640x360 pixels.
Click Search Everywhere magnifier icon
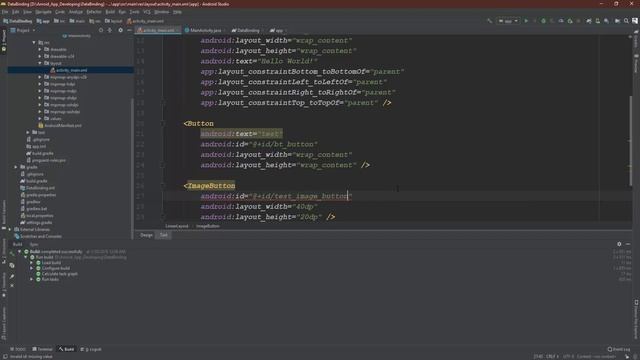(626, 21)
